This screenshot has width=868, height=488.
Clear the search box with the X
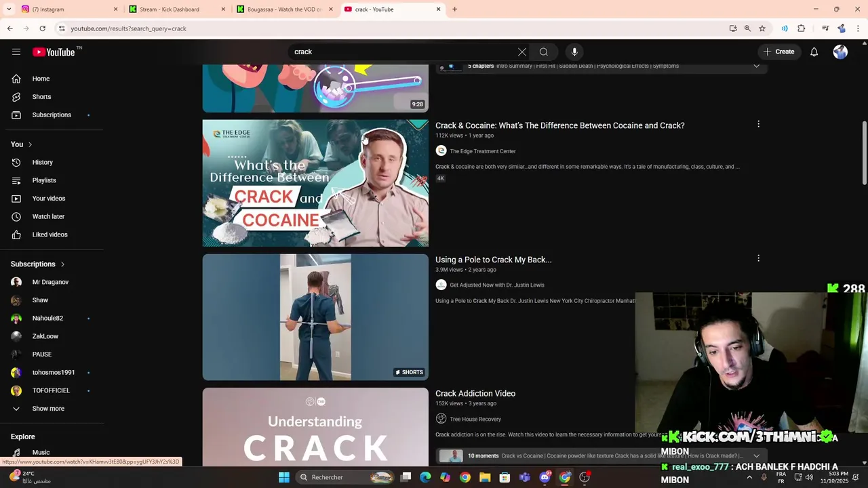coord(522,52)
